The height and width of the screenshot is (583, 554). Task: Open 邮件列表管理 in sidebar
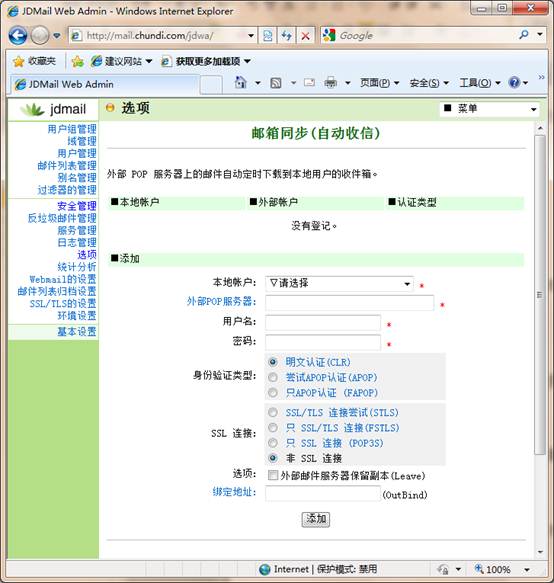67,165
